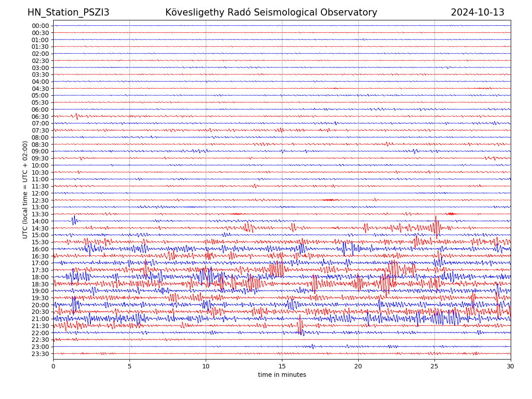Click the UTC local time y-axis label
This screenshot has height=399, width=532.
(x=25, y=190)
